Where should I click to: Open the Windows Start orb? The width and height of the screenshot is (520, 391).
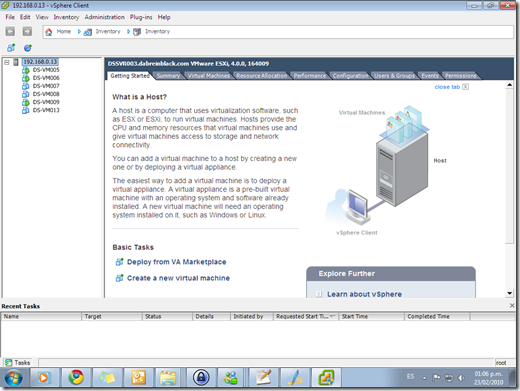tap(13, 378)
